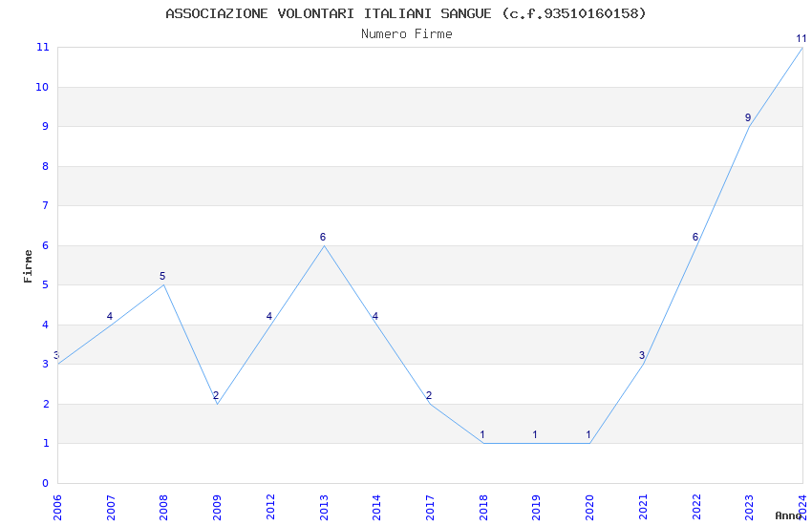Image resolution: width=812 pixels, height=525 pixels.
Task: Click the data label 6 above 2013
Action: coord(323,237)
